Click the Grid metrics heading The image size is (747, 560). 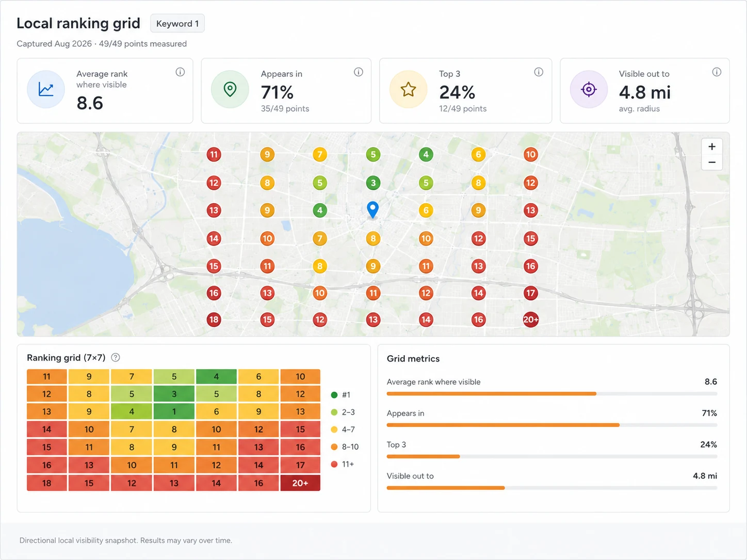click(413, 359)
